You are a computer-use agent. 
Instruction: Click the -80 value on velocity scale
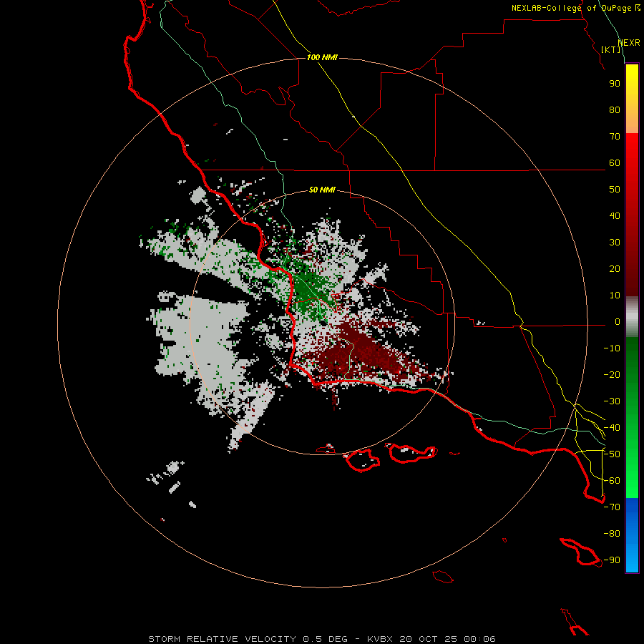tap(612, 534)
